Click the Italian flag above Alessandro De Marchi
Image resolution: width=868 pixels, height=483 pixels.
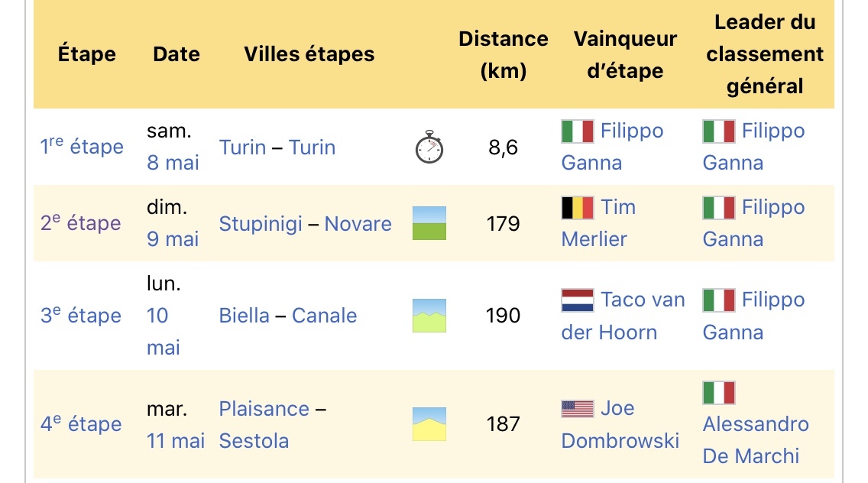[x=719, y=393]
